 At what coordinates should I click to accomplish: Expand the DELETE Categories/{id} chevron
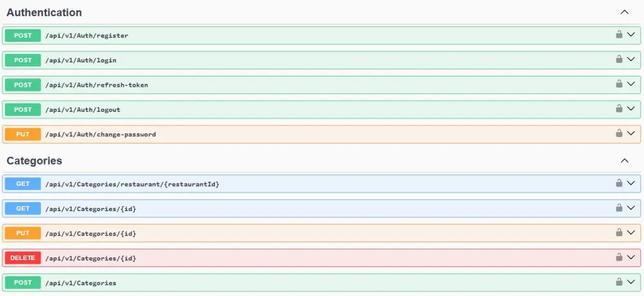click(x=631, y=257)
